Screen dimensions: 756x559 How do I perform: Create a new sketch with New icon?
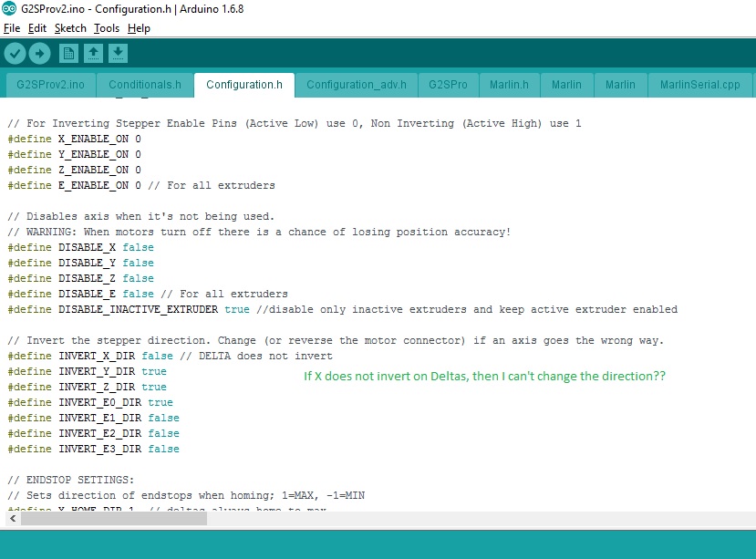click(68, 54)
